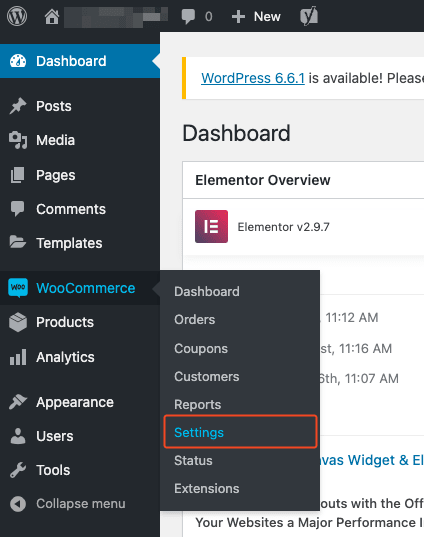Click the Posts pushpin icon
The height and width of the screenshot is (537, 424).
(x=18, y=106)
